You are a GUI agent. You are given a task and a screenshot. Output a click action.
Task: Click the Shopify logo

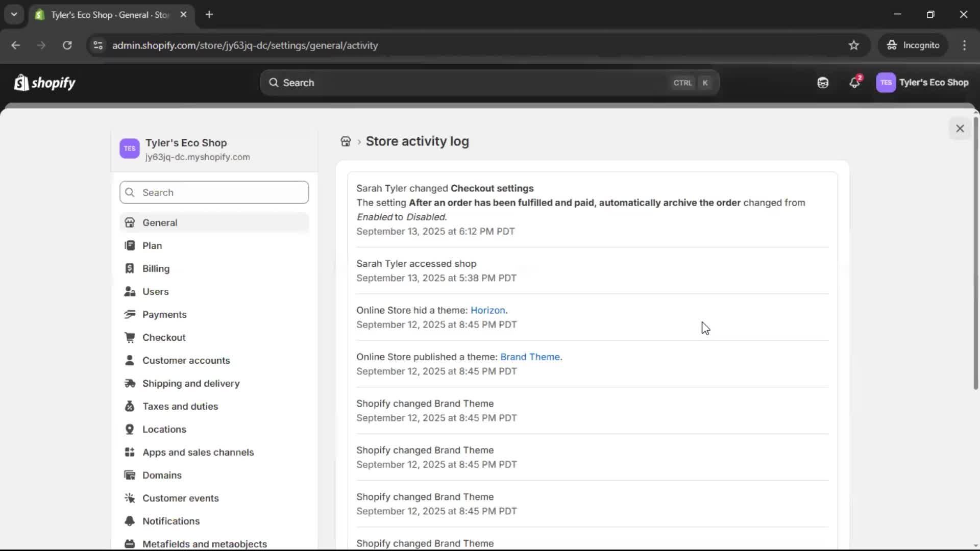click(44, 83)
